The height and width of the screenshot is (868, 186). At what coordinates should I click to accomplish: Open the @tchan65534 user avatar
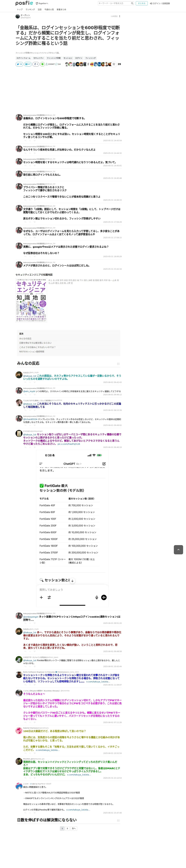[x=19, y=403]
